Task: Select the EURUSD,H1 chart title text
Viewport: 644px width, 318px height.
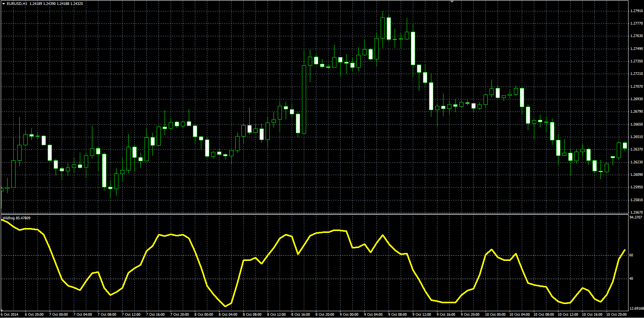Action: tap(17, 3)
